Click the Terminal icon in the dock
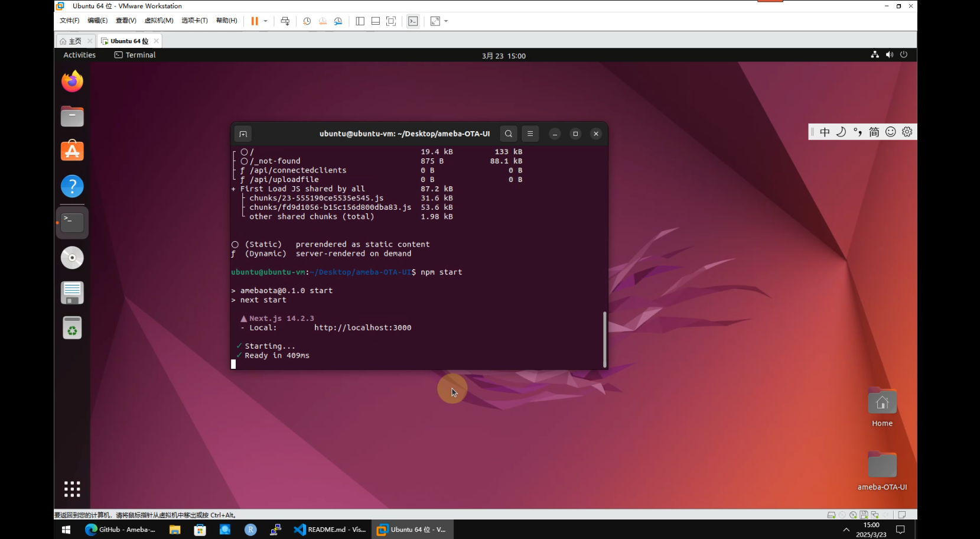Screen dimensions: 980x539 tap(72, 222)
